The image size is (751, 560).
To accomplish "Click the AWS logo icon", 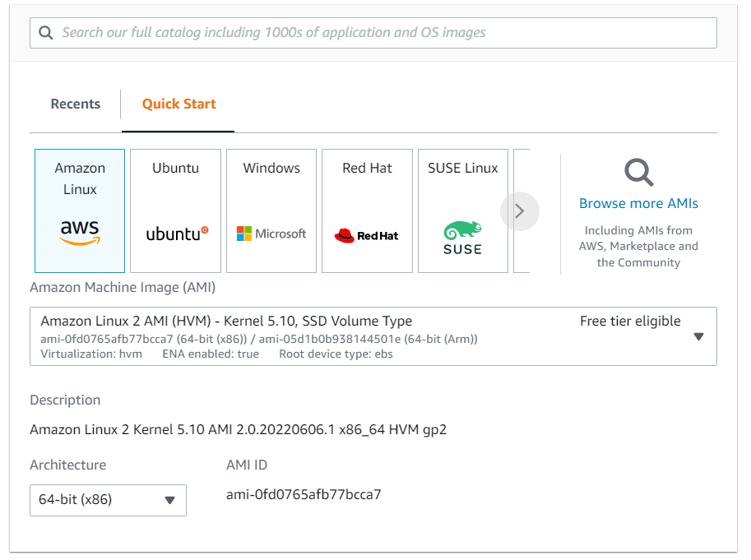I will click(80, 233).
